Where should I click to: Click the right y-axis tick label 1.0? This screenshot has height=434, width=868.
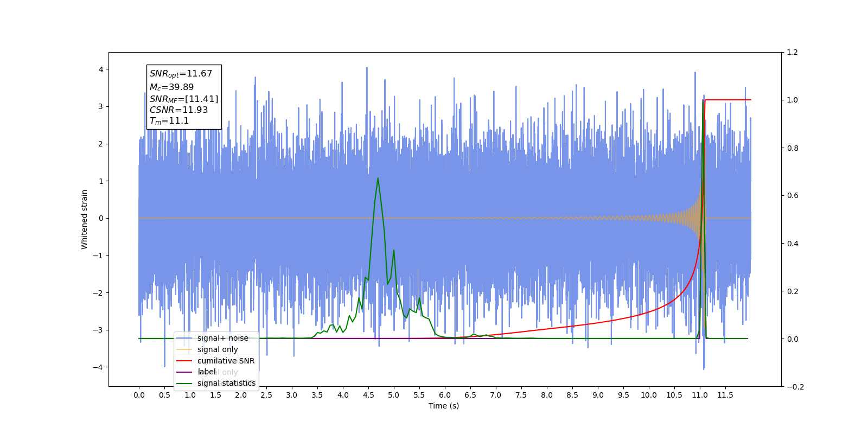pos(792,100)
